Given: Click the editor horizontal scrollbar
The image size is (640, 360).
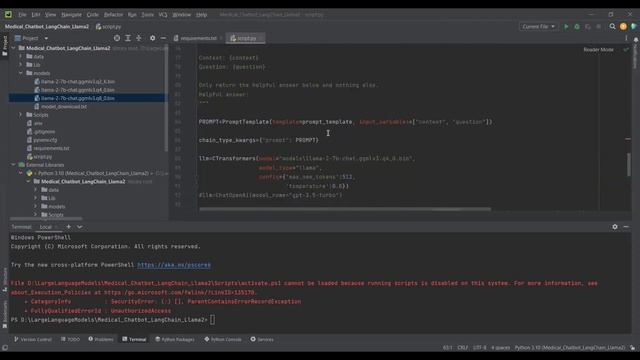Looking at the screenshot, I should [345, 209].
